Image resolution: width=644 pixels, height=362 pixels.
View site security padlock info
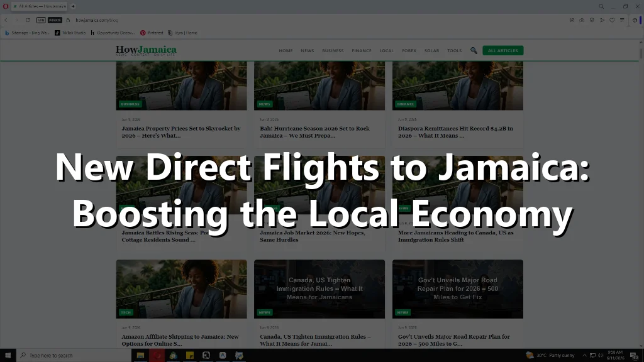[68, 20]
